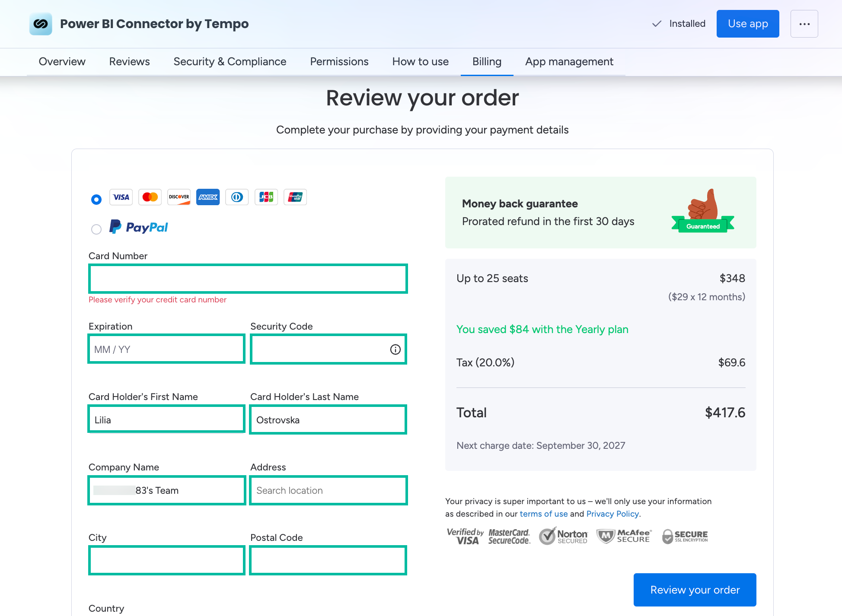Viewport: 842px width, 616px height.
Task: Click the Card Holder's First Name field
Action: (166, 419)
